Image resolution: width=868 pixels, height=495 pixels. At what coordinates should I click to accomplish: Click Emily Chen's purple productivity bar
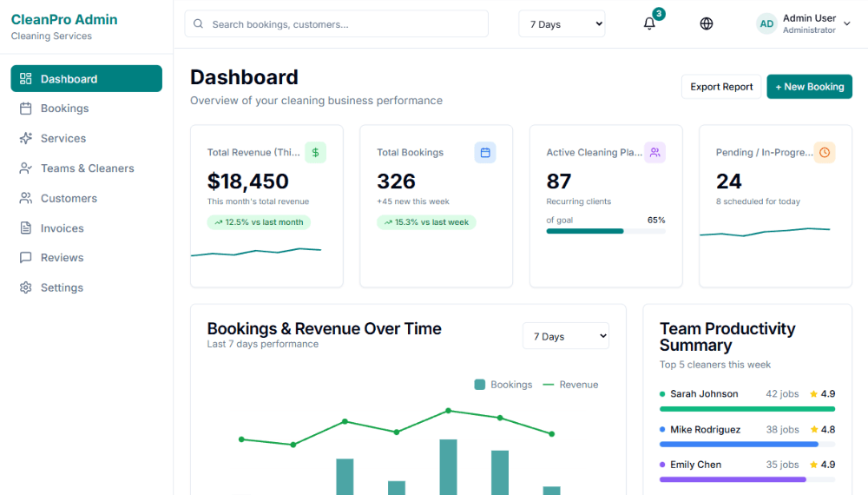[747, 479]
